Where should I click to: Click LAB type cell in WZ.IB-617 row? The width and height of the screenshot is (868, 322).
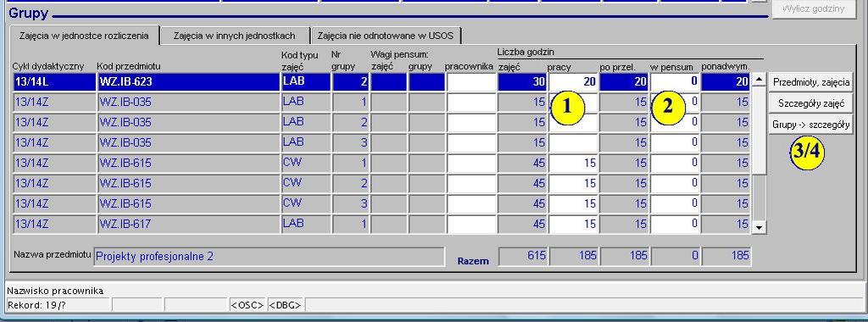pos(306,224)
